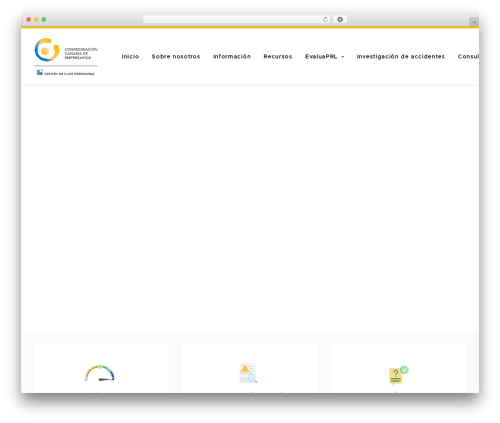Open a new tab with plus button
500x423 pixels.
(x=474, y=22)
